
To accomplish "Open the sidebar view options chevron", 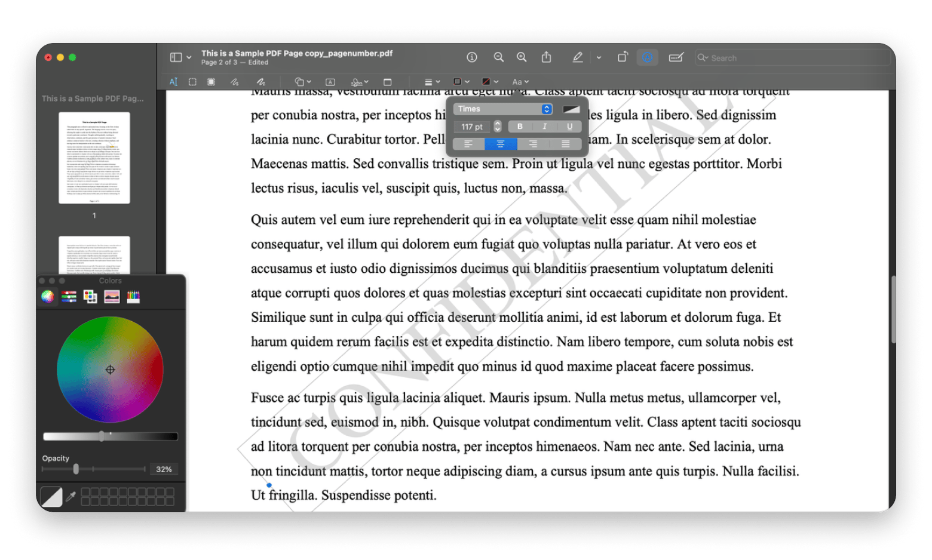I will pyautogui.click(x=189, y=57).
